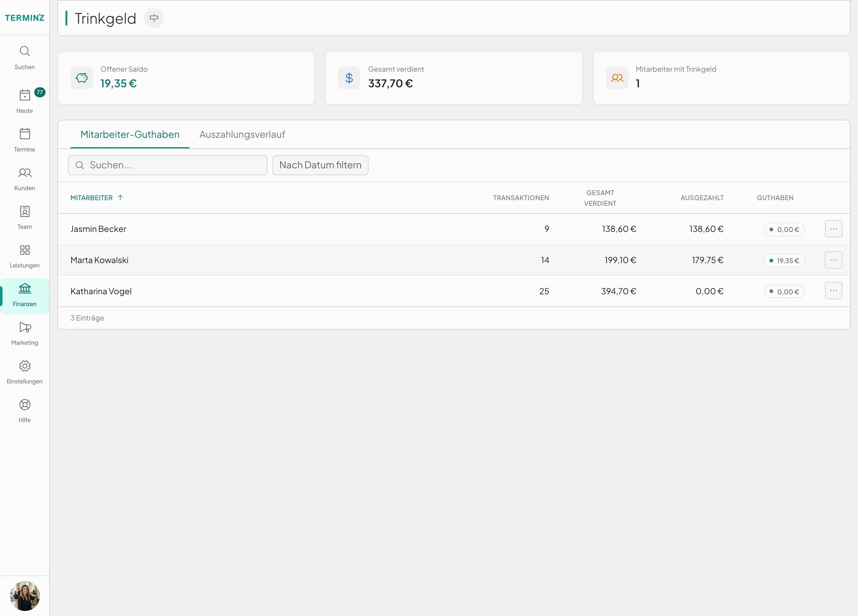The height and width of the screenshot is (616, 858).
Task: Click 394,70 € Gesamt verdient value
Action: 619,291
